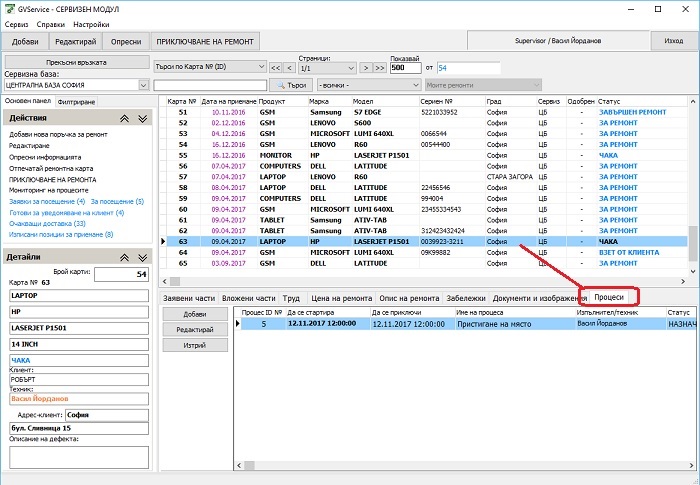Image resolution: width=700 pixels, height=485 pixels.
Task: Click the Прекъсни връзката button
Action: [76, 62]
